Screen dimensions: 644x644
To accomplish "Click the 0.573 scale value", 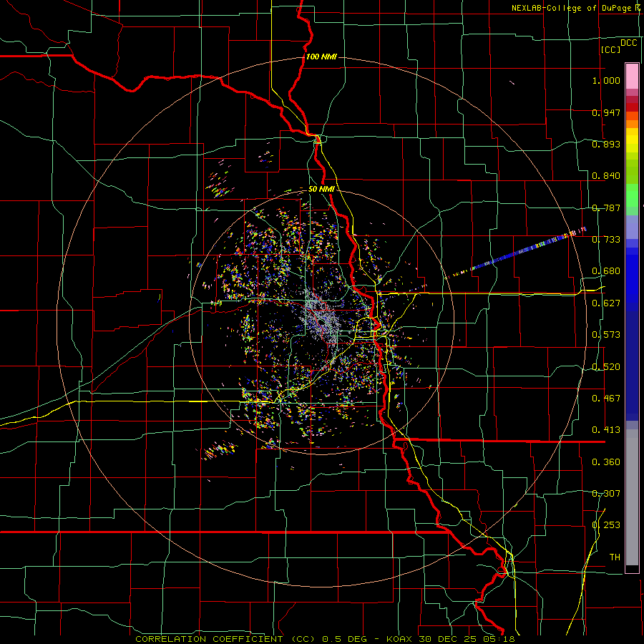I will point(606,334).
